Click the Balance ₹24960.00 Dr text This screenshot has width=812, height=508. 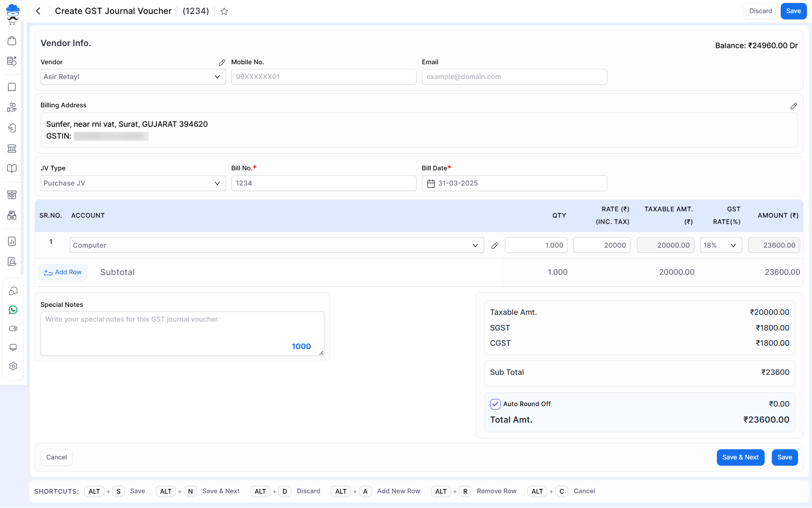tap(756, 46)
